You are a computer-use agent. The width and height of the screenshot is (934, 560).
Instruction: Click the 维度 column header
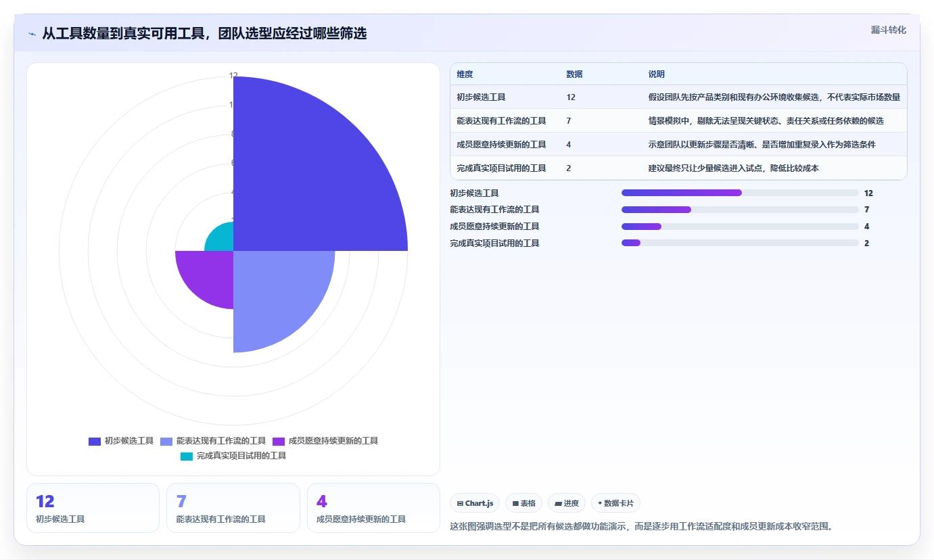coord(465,74)
